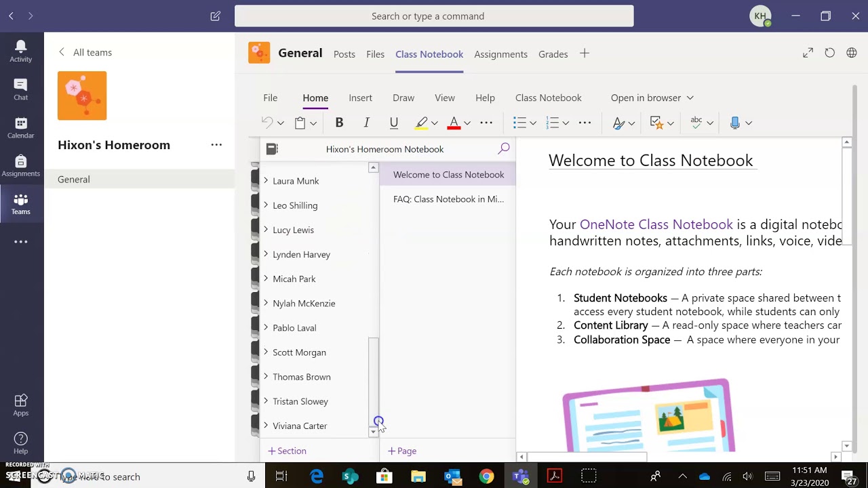
Task: Reload the Class Notebook tab
Action: (x=829, y=53)
